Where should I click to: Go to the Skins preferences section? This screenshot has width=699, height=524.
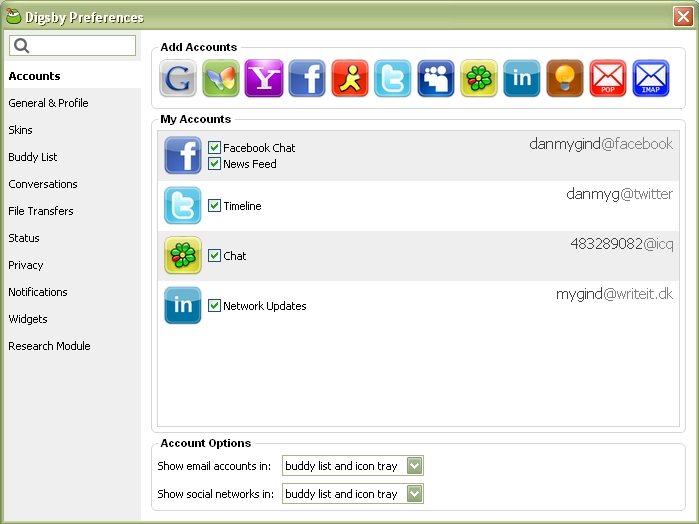pos(21,130)
